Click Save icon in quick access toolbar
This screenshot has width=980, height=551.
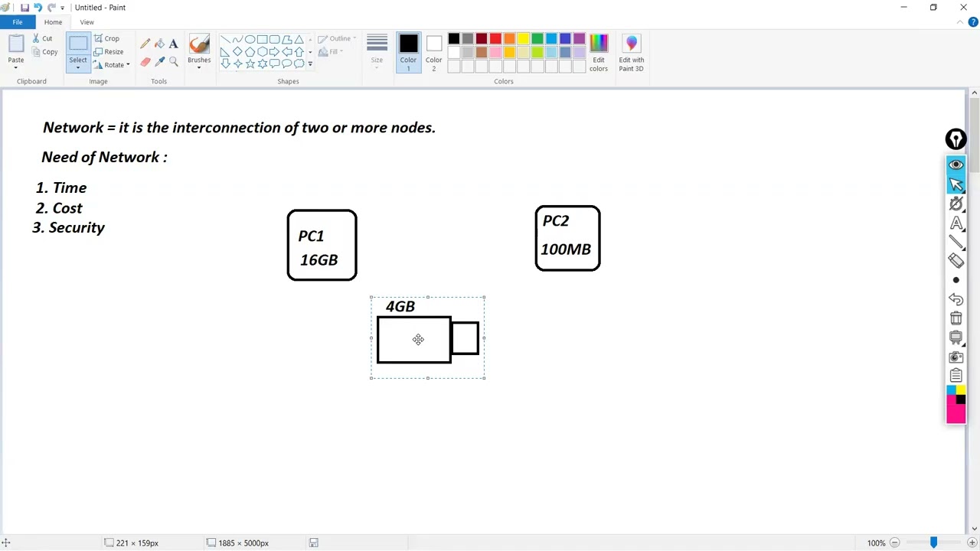coord(24,8)
